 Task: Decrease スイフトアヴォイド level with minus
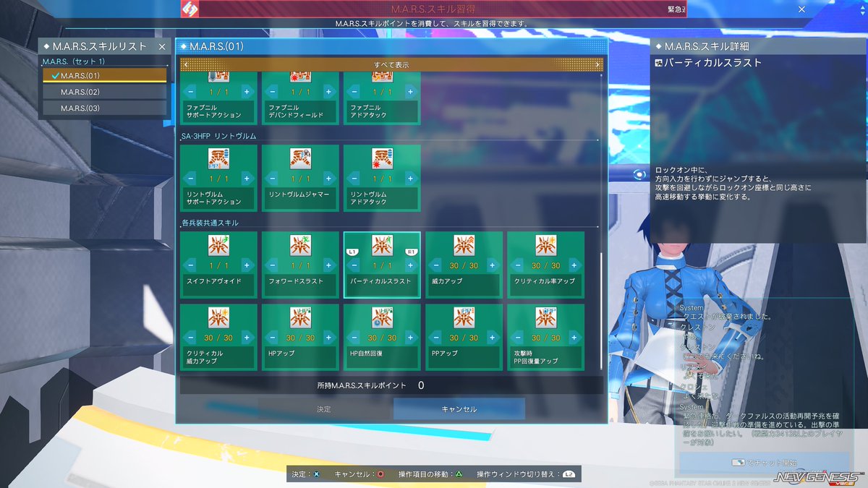coord(191,265)
